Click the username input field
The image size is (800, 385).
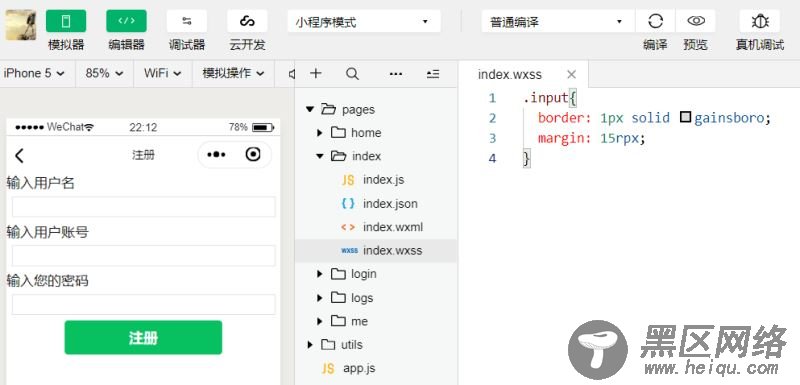143,207
